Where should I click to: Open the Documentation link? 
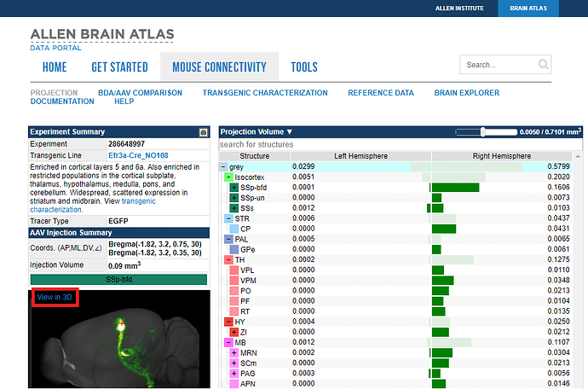point(62,102)
